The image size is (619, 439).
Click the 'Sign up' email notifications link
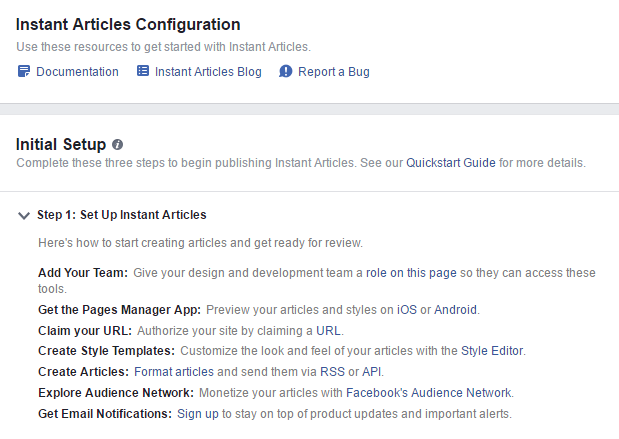pos(198,414)
